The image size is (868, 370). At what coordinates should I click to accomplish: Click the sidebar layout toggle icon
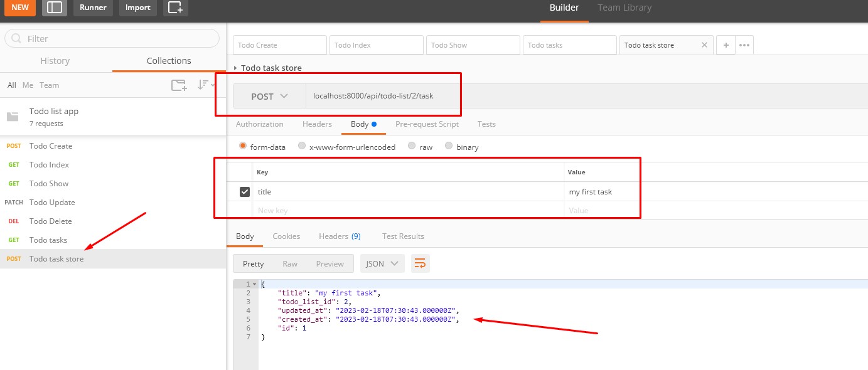tap(55, 8)
